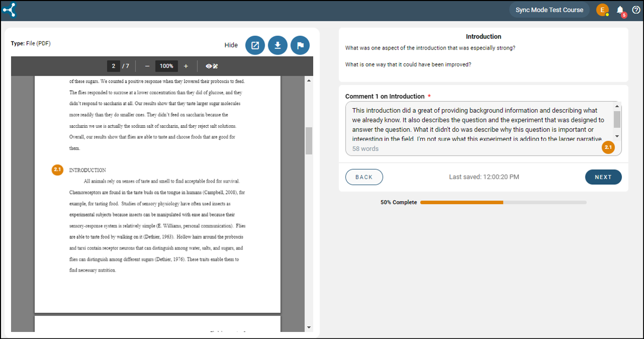Image resolution: width=644 pixels, height=339 pixels.
Task: Open help using the question mark icon
Action: (x=636, y=10)
